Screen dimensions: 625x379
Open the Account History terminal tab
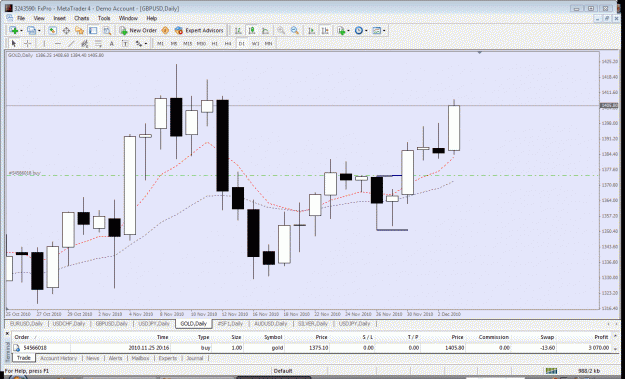coord(59,358)
